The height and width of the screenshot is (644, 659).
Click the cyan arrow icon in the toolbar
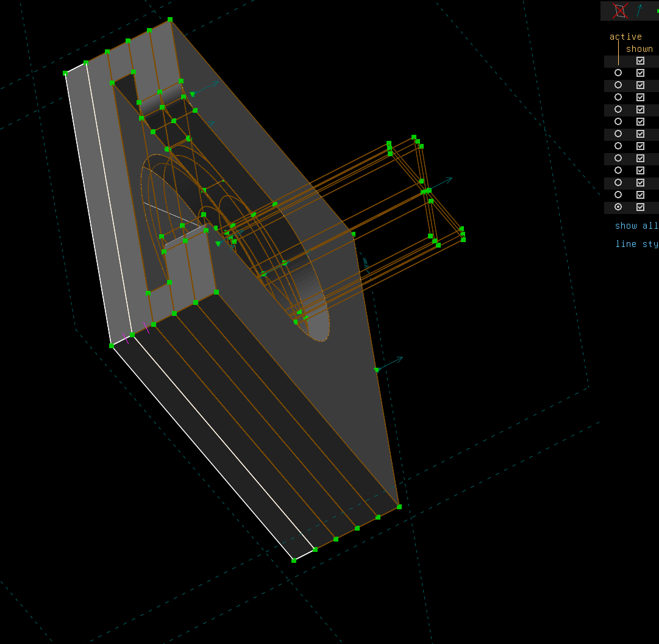click(x=638, y=10)
